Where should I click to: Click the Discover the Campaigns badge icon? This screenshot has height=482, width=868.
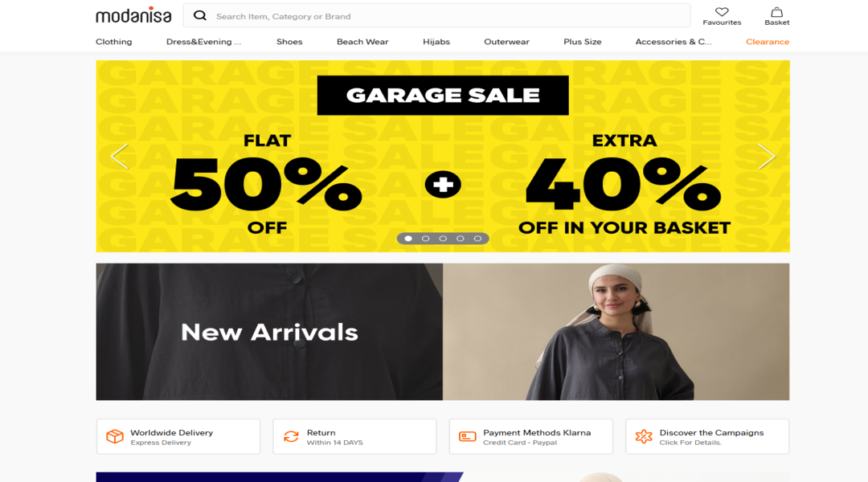(x=643, y=437)
